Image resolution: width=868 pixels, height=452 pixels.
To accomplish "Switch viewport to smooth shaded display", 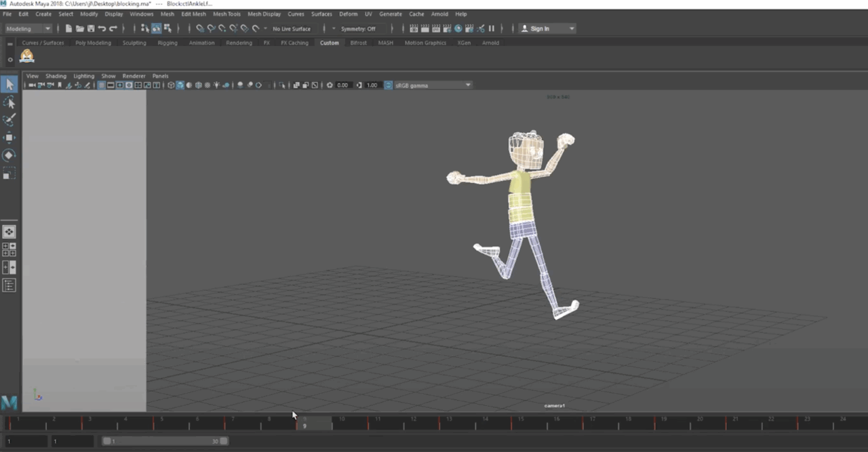I will 180,85.
